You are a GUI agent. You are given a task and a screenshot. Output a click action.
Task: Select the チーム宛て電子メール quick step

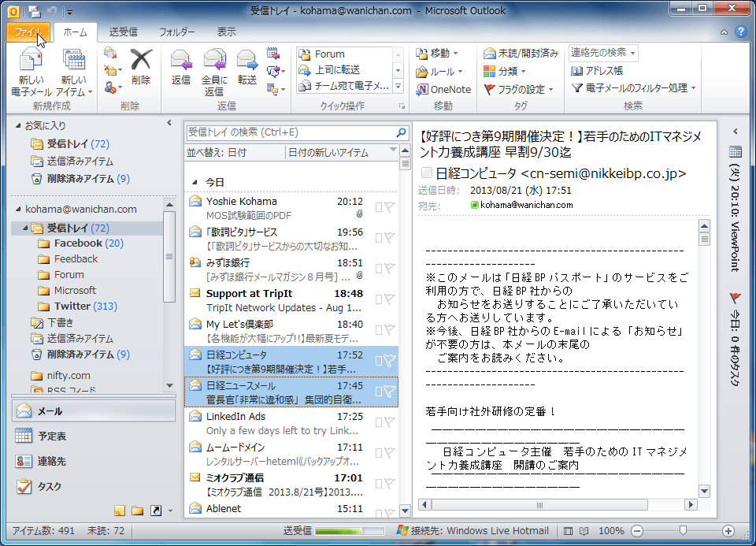pyautogui.click(x=344, y=86)
